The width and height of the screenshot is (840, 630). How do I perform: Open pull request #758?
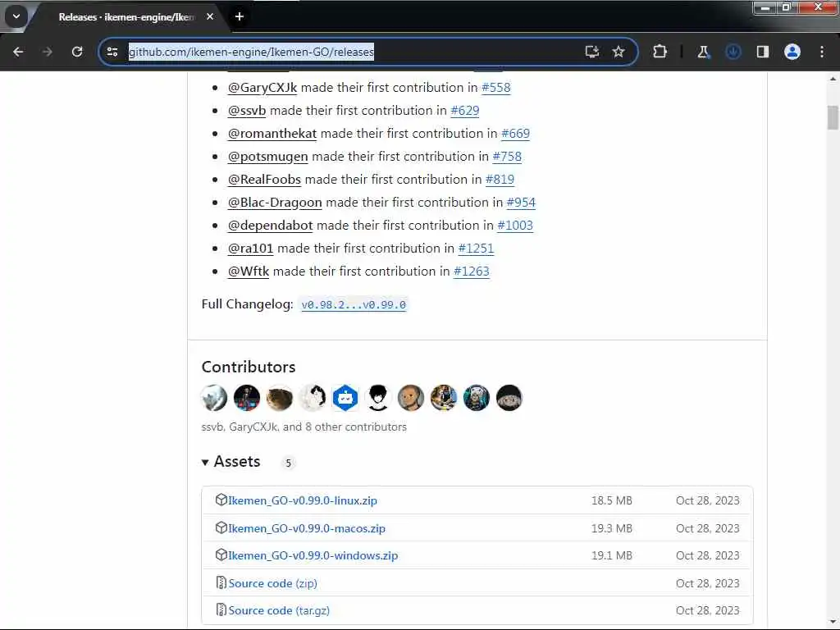507,157
